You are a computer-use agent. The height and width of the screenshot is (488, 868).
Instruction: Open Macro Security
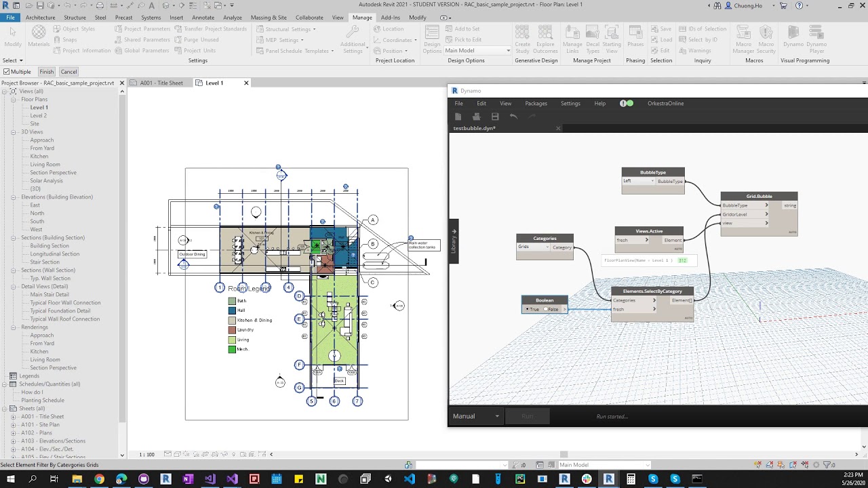point(766,39)
